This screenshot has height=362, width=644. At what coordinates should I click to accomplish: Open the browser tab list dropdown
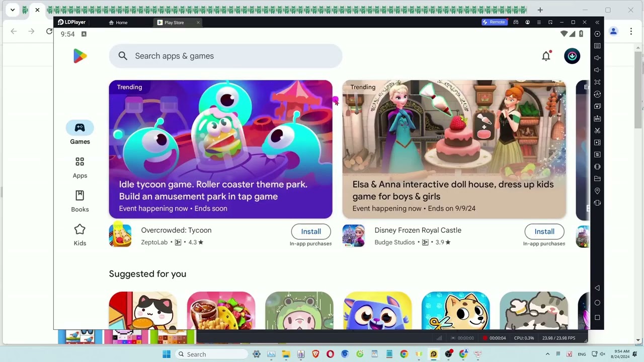click(x=13, y=10)
